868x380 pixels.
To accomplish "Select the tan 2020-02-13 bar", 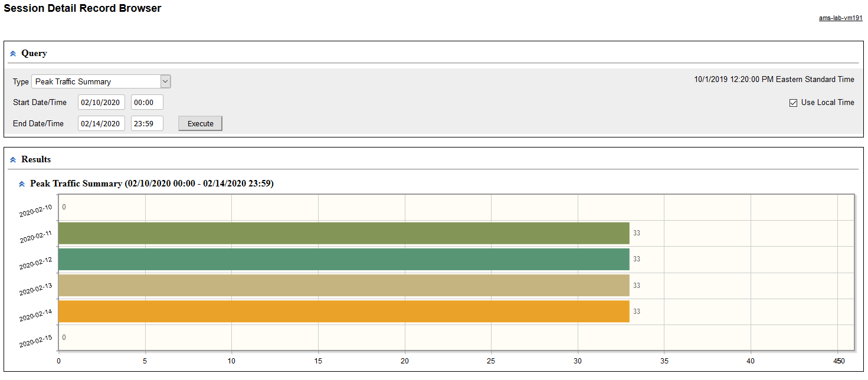I will click(344, 286).
